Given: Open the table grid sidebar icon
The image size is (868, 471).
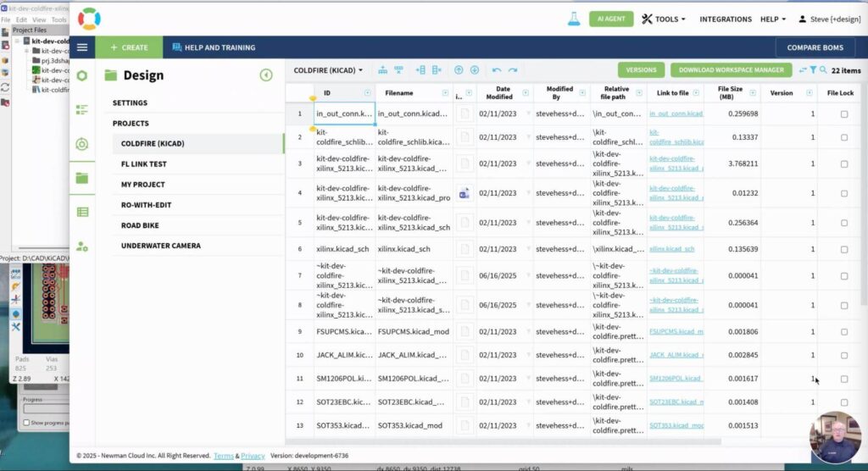Looking at the screenshot, I should (x=82, y=212).
